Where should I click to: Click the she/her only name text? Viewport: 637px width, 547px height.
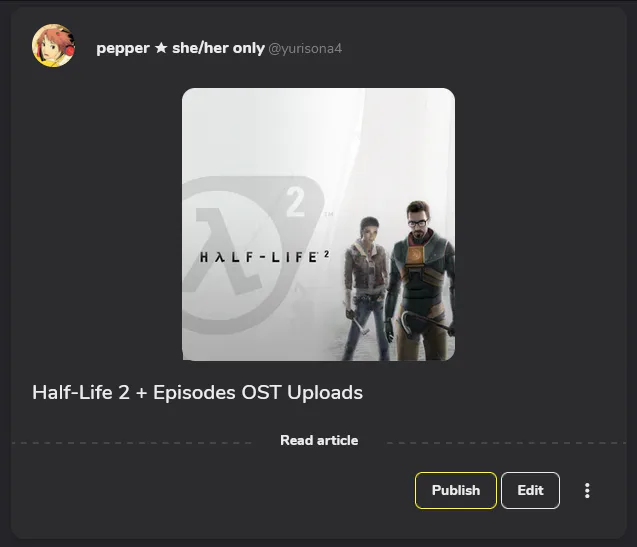tap(218, 48)
